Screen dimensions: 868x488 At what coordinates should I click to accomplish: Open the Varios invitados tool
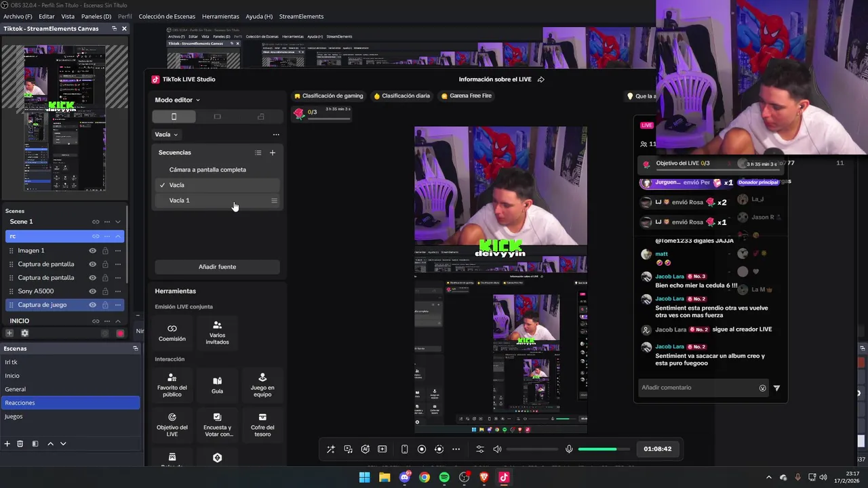[217, 332]
